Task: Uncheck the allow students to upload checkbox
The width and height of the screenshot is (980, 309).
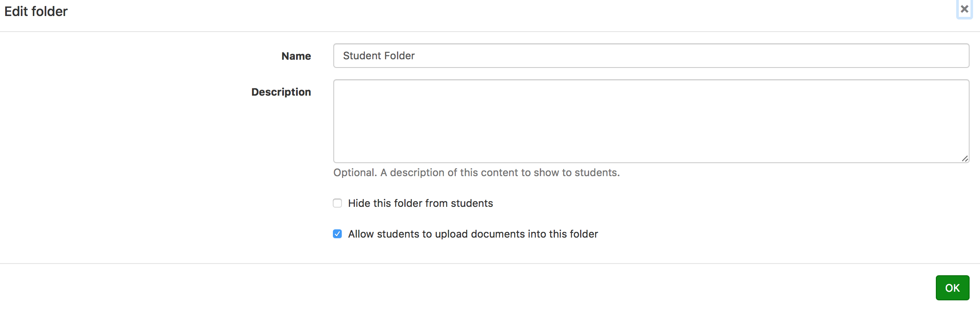Action: point(337,234)
